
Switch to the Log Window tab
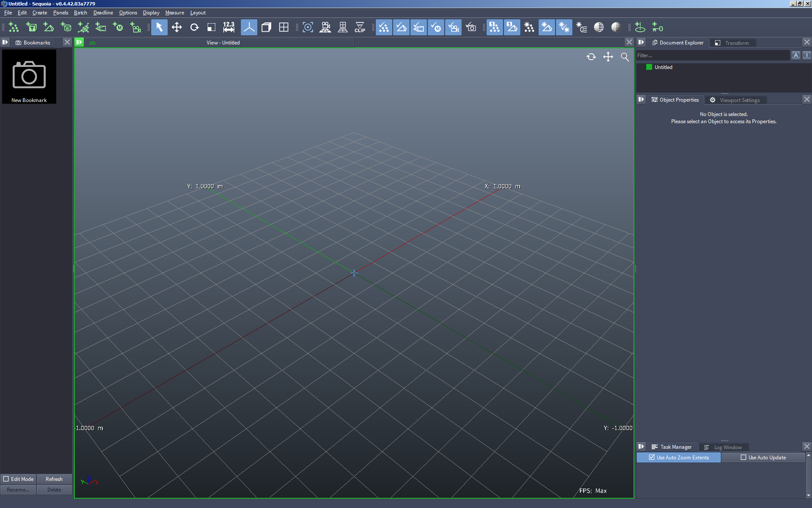723,447
